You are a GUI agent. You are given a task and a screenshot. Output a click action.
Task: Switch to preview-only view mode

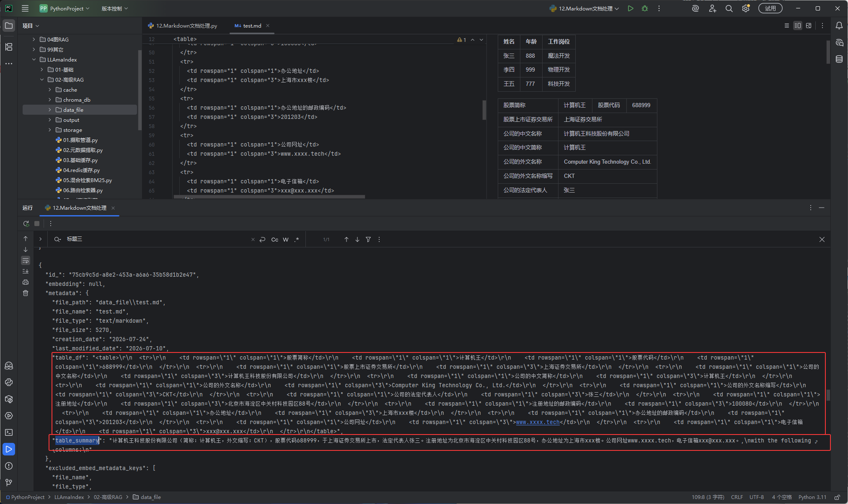click(x=809, y=26)
